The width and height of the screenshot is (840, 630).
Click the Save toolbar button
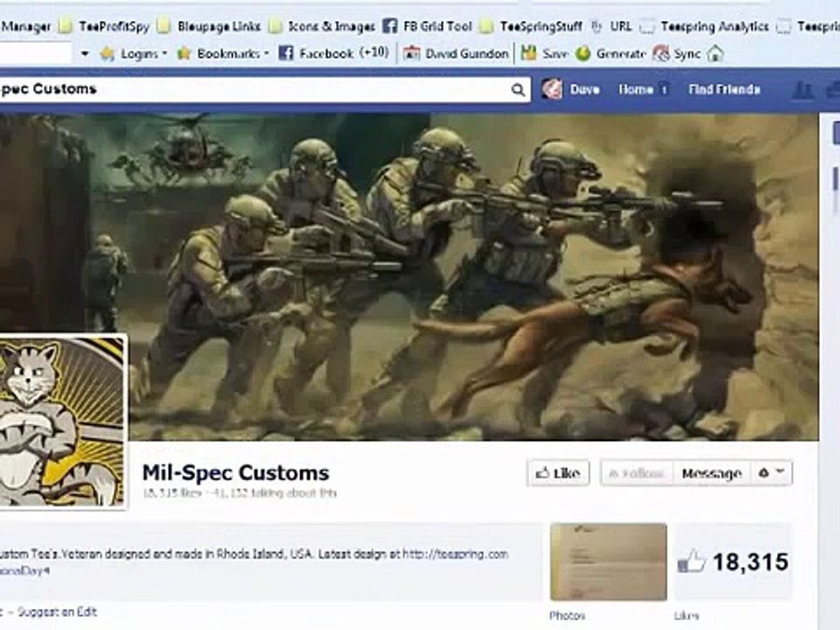[544, 53]
